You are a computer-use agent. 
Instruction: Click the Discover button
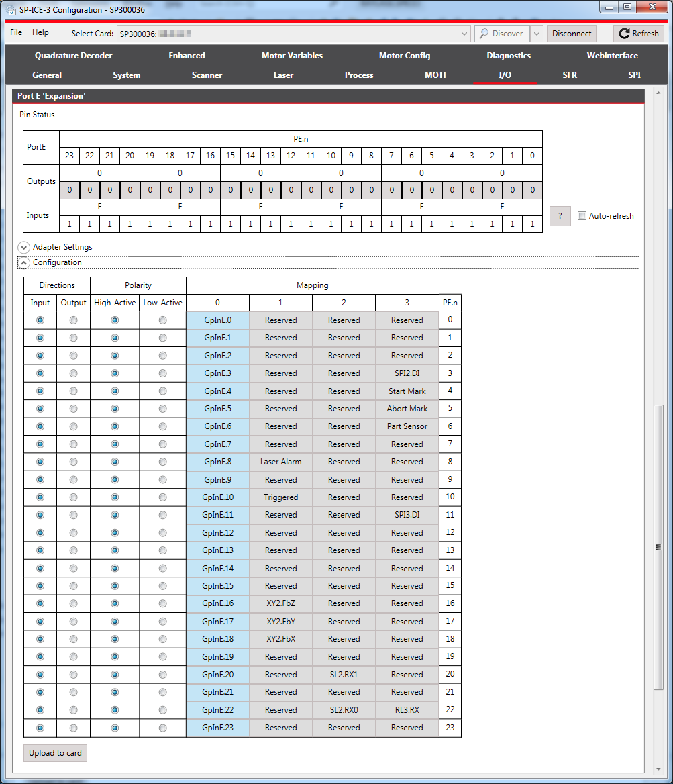pyautogui.click(x=501, y=34)
